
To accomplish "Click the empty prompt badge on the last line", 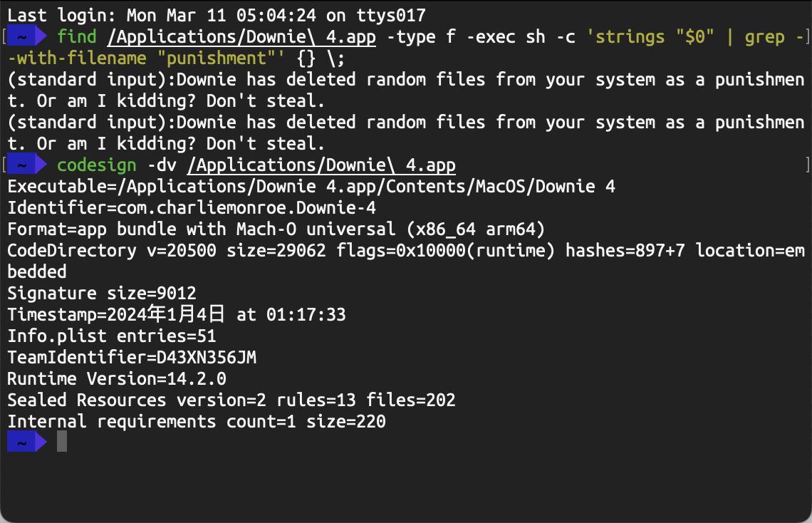I will click(x=26, y=442).
